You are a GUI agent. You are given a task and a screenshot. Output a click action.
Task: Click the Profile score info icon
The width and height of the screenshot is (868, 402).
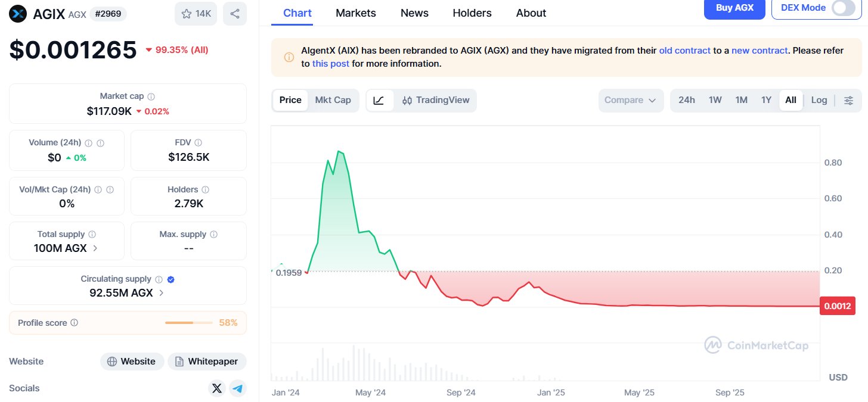point(75,323)
